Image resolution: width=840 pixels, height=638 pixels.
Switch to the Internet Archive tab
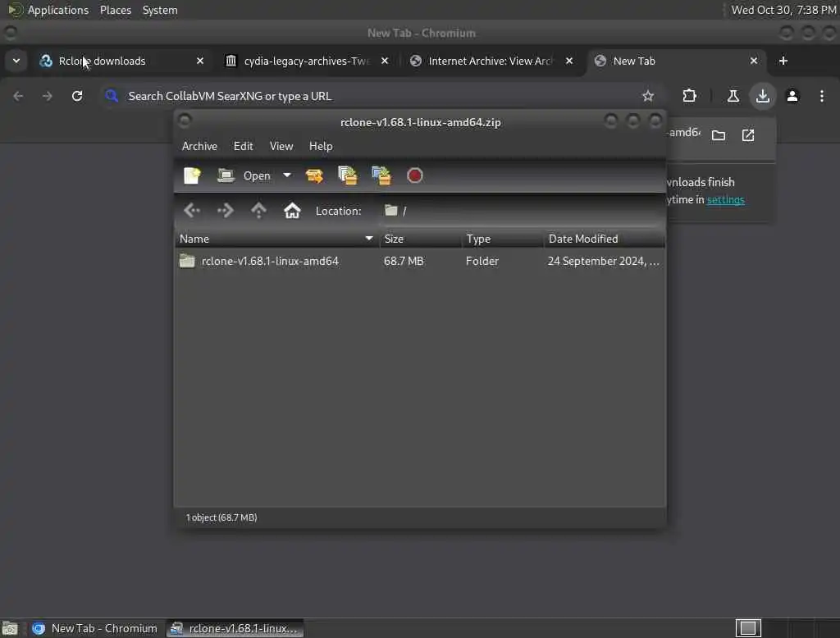tap(491, 61)
